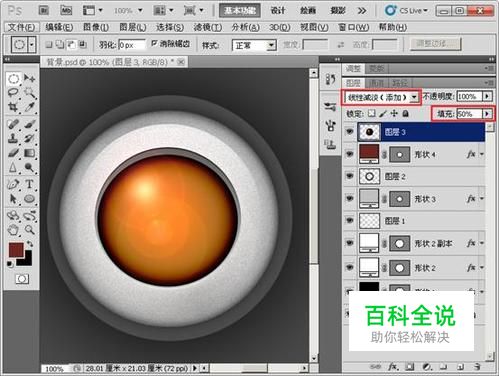Switch to the 通道 panel tab
The height and width of the screenshot is (376, 499).
tap(376, 83)
